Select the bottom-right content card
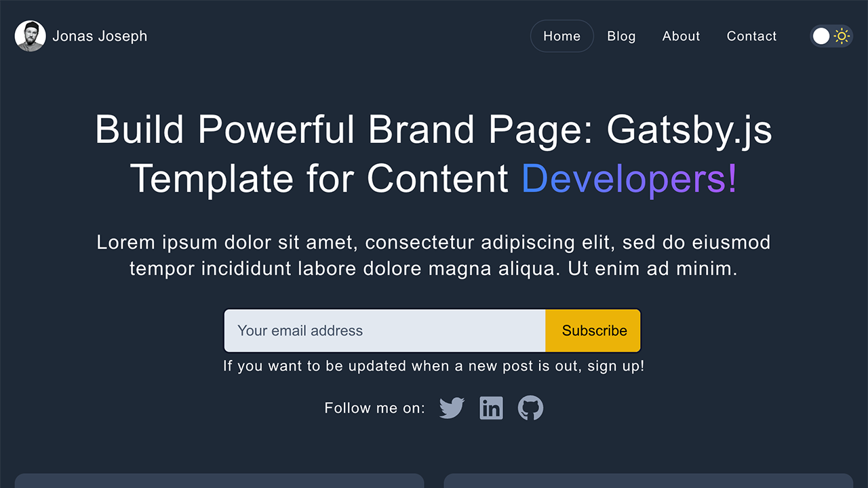Image resolution: width=868 pixels, height=488 pixels. 648,481
